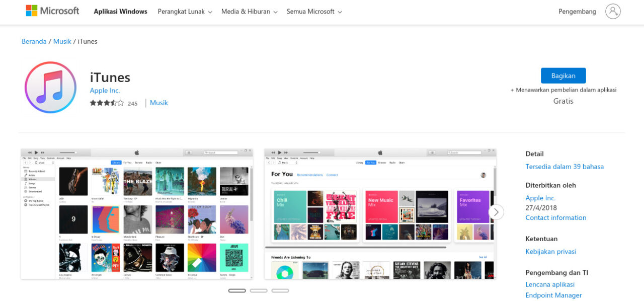Click the Microsoft logo
644x301 pixels.
click(52, 11)
